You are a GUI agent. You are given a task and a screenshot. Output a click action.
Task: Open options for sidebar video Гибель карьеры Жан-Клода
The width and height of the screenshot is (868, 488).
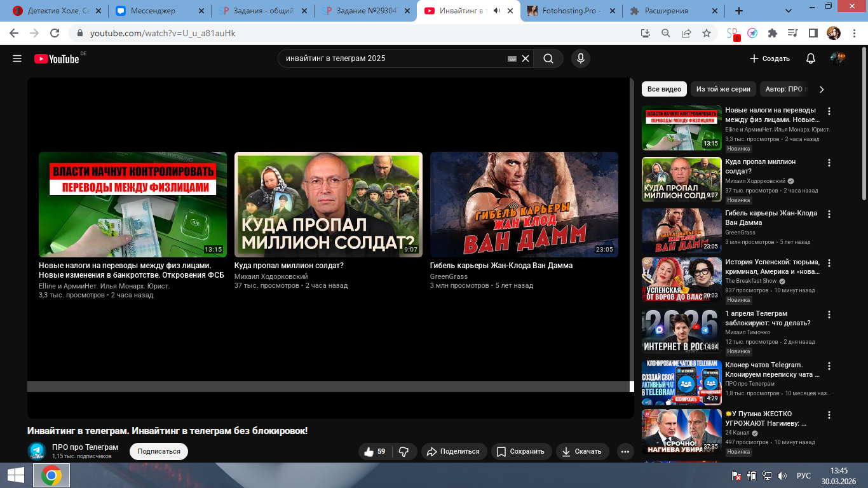coord(829,214)
